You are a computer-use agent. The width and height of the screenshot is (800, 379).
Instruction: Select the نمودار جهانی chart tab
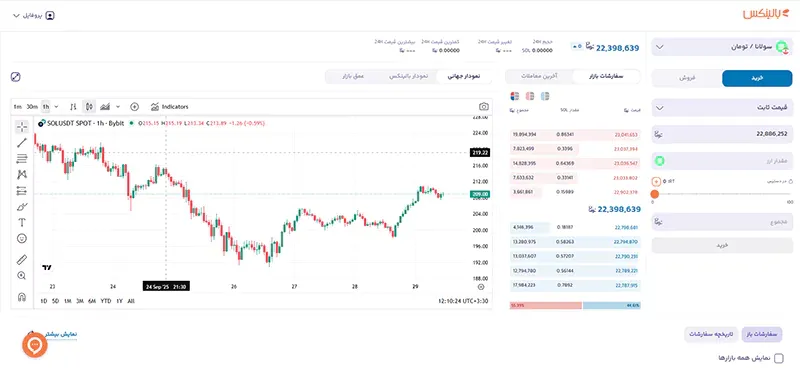[x=464, y=77]
